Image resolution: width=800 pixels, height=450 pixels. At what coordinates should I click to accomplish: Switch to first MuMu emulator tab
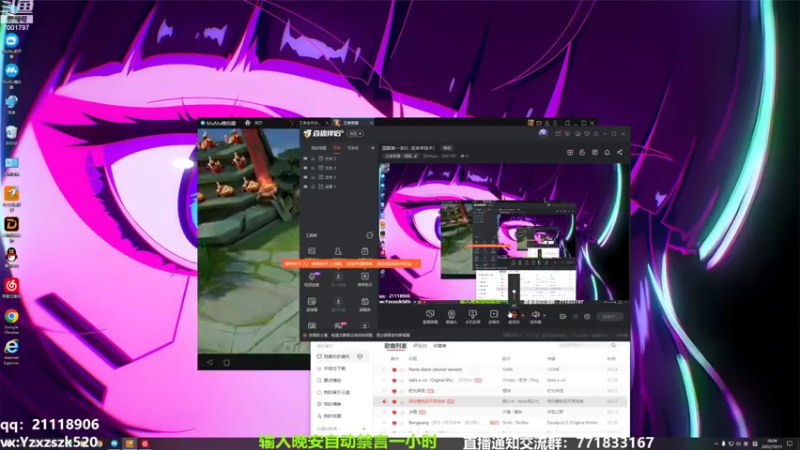[x=309, y=123]
